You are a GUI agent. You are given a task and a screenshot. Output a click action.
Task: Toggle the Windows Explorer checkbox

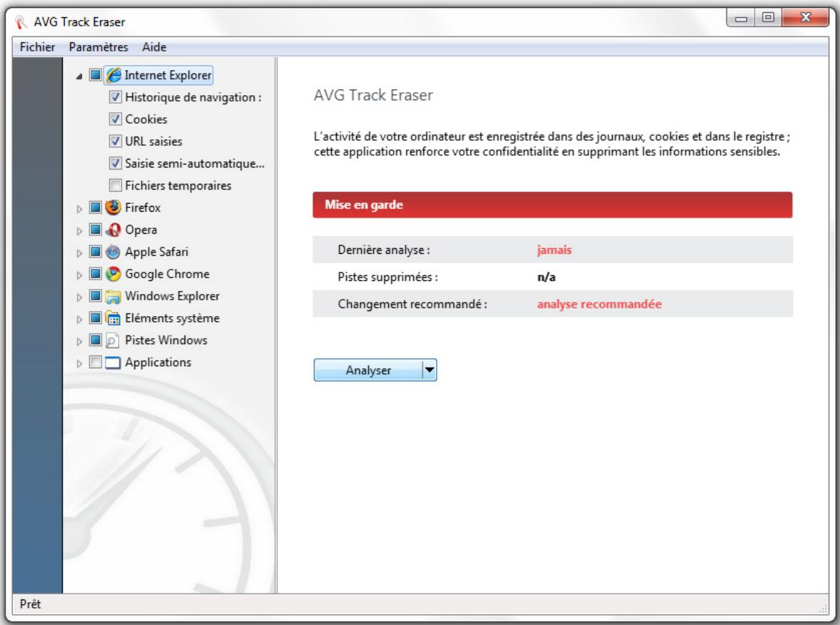tap(95, 295)
